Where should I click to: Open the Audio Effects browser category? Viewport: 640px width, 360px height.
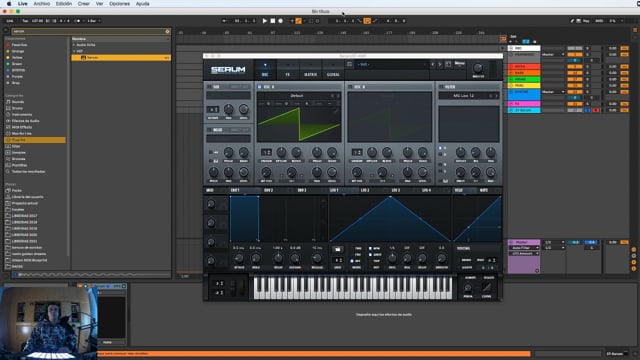click(25, 121)
